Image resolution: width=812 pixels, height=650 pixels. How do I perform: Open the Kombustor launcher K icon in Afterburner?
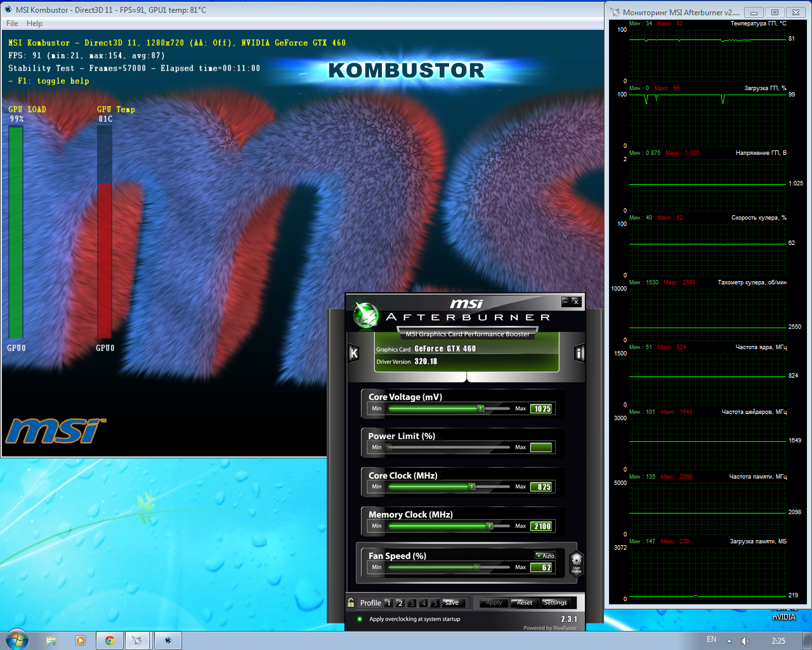click(x=354, y=353)
